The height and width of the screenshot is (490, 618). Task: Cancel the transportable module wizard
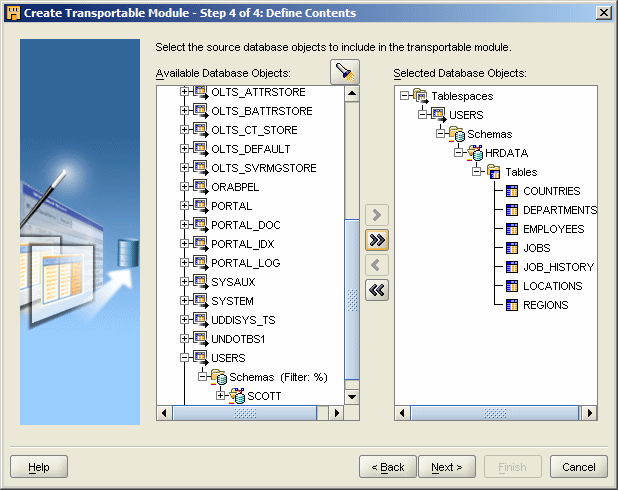(x=579, y=467)
